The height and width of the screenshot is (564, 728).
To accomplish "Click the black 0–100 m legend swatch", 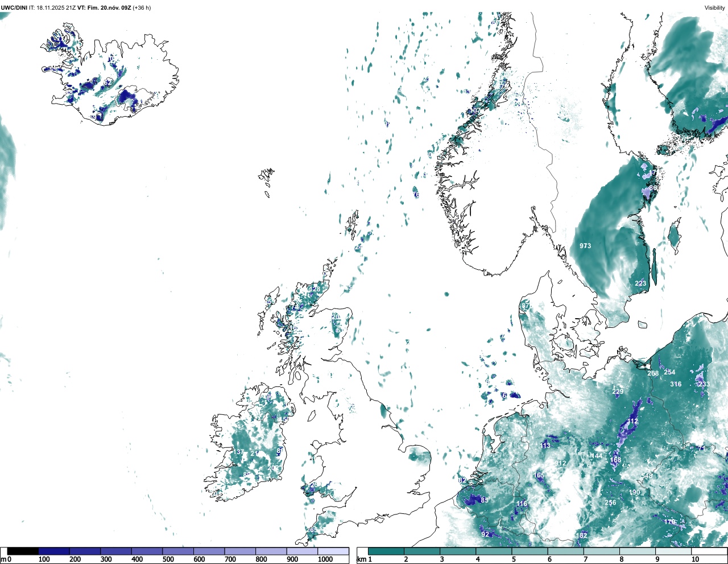I will point(23,551).
